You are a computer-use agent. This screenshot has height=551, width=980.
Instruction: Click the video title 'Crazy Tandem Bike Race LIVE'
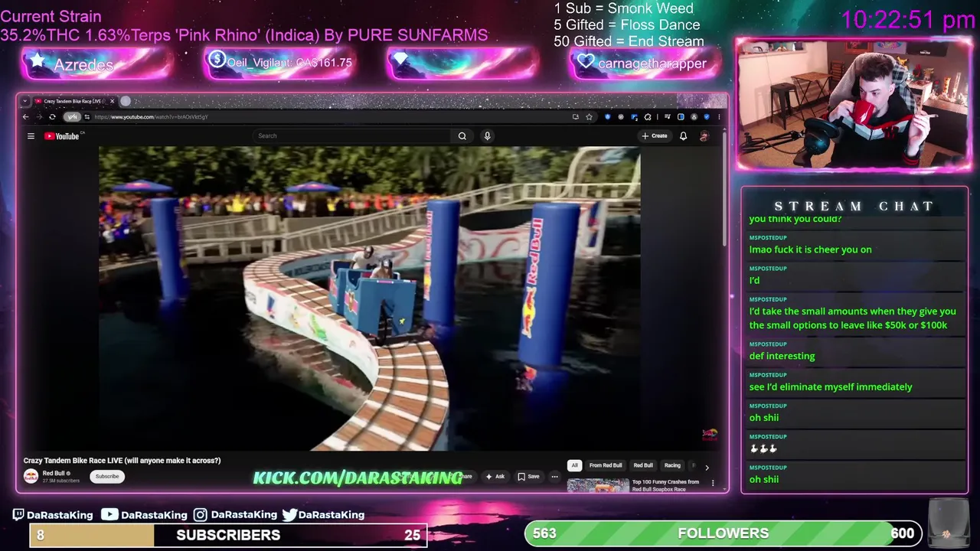click(x=122, y=461)
